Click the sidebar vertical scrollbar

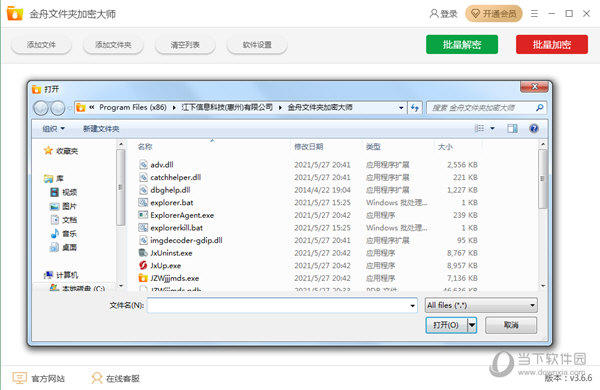coord(121,187)
